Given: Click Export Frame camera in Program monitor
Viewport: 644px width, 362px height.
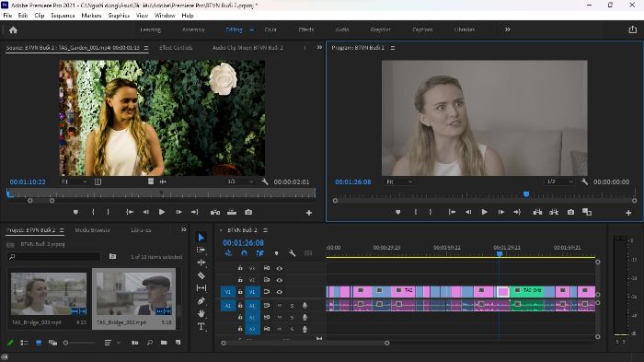Looking at the screenshot, I should 570,212.
